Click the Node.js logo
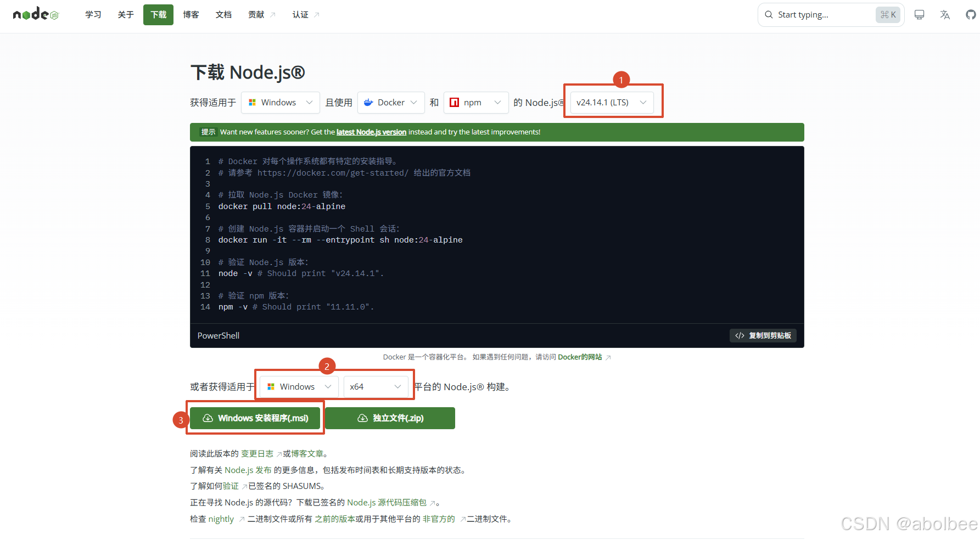Viewport: 980px width, 540px height. coord(36,14)
